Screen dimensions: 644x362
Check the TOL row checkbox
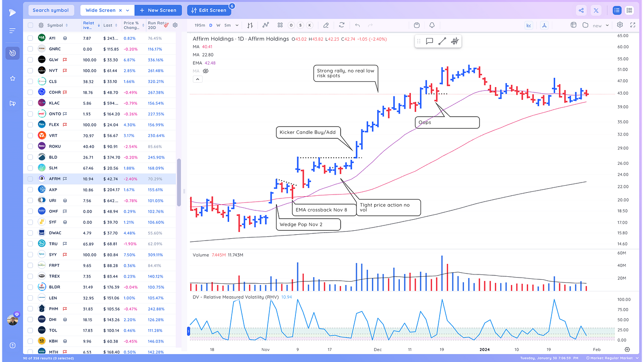30,330
